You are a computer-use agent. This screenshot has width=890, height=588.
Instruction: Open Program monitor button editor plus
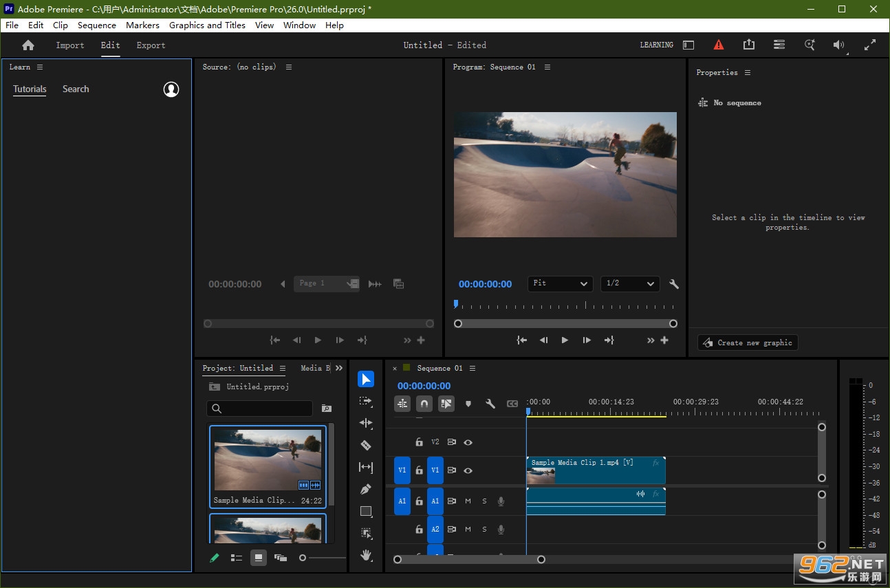(664, 340)
